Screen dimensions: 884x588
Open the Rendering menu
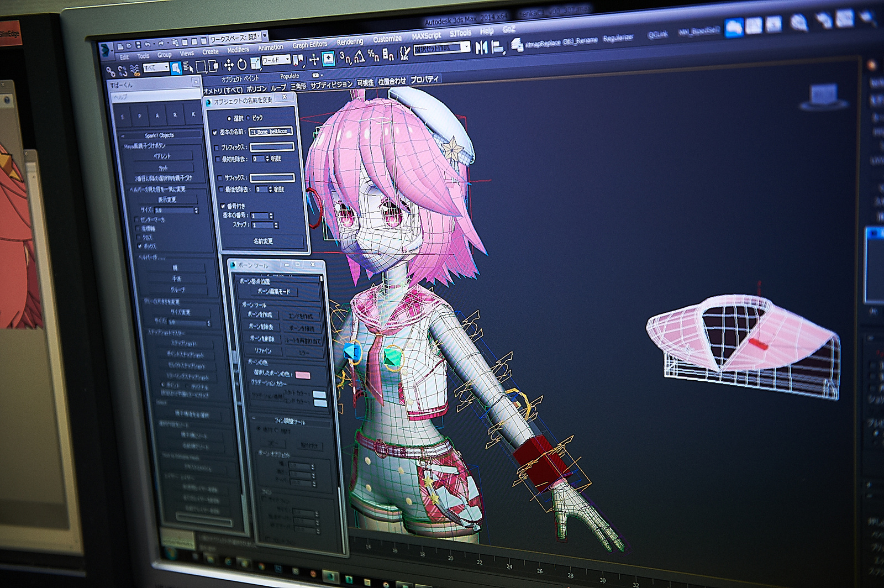point(350,42)
